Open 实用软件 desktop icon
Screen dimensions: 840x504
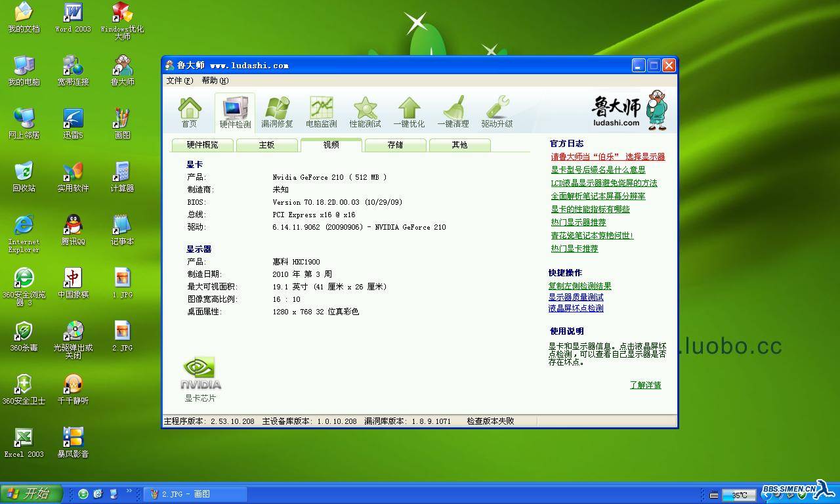pos(73,177)
